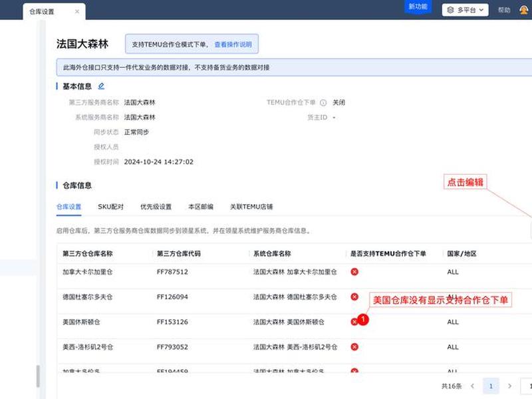Switch to the 关联TEMU店铺 tab
This screenshot has width=532, height=399.
pos(251,207)
